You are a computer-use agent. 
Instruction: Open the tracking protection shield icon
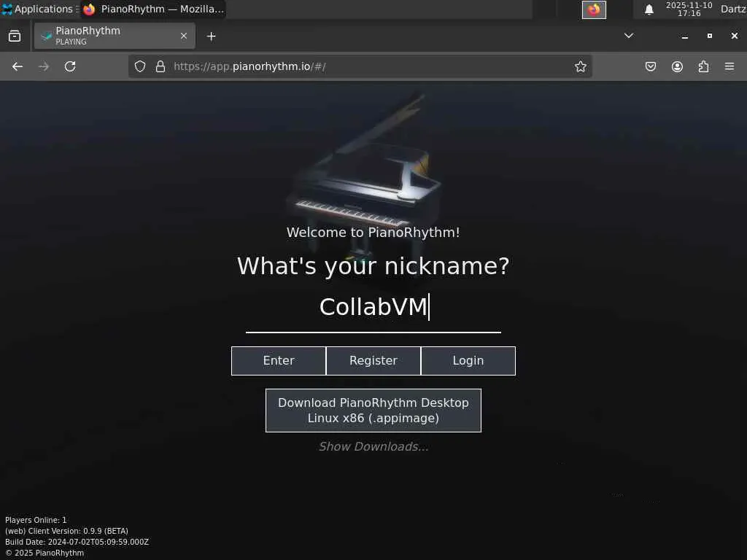click(139, 66)
